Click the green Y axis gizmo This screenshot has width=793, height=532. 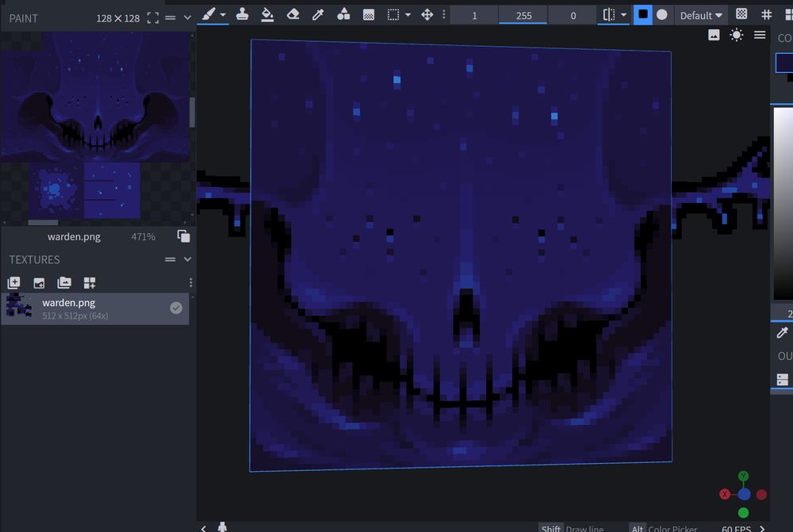(743, 477)
